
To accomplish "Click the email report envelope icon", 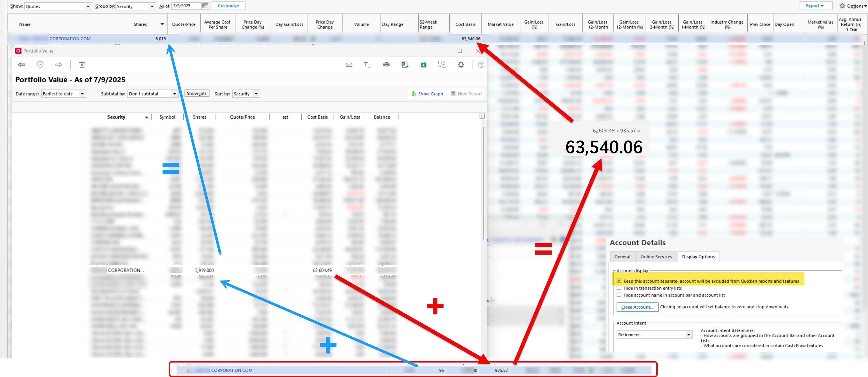I will coord(349,65).
